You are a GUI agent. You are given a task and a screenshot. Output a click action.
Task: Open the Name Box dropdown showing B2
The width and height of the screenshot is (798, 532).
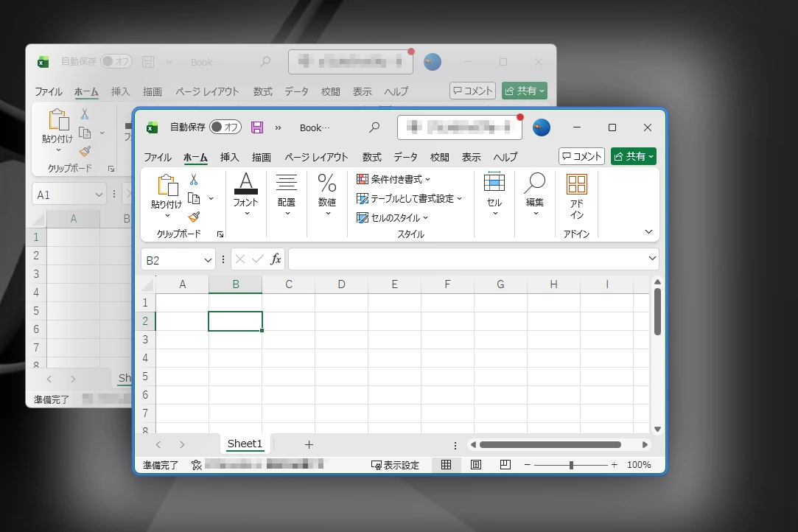208,260
